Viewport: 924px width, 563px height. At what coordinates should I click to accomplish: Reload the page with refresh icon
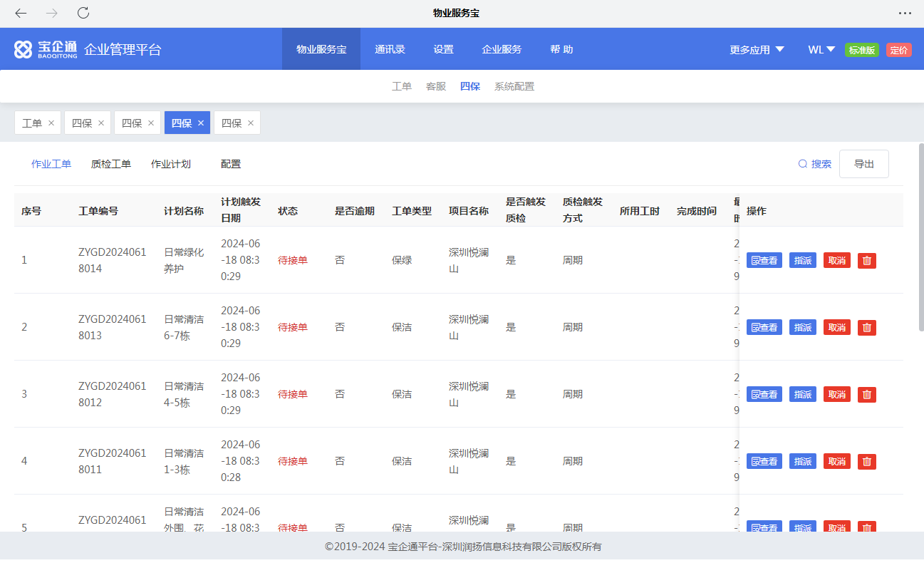83,13
